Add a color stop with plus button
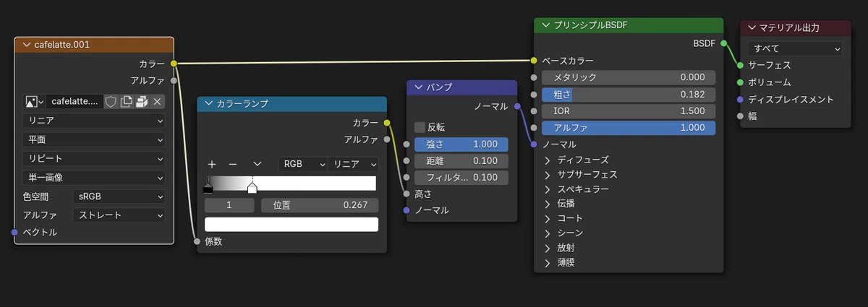This screenshot has width=868, height=307. click(x=212, y=164)
